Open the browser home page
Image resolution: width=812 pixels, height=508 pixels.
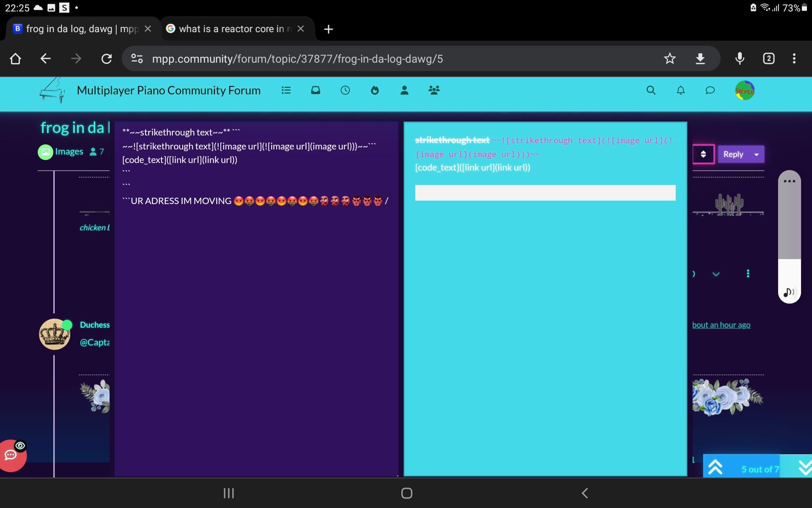pos(15,58)
